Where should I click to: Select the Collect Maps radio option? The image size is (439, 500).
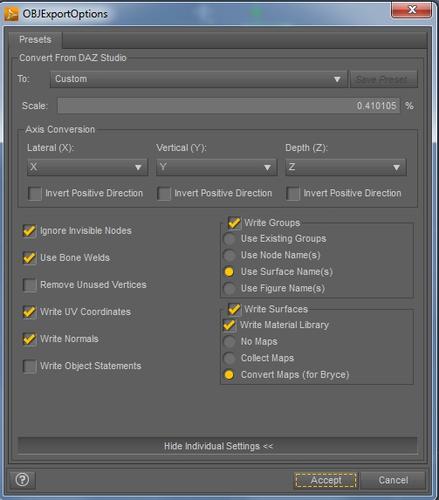[x=229, y=358]
